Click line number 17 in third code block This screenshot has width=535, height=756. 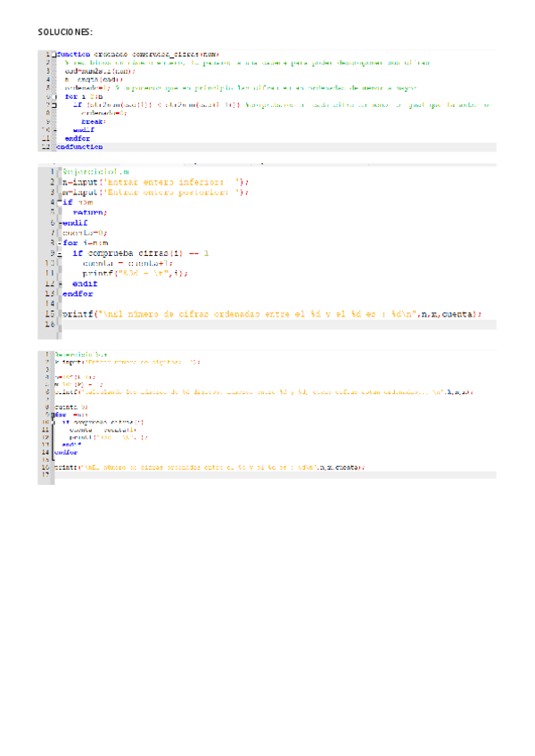(x=45, y=476)
